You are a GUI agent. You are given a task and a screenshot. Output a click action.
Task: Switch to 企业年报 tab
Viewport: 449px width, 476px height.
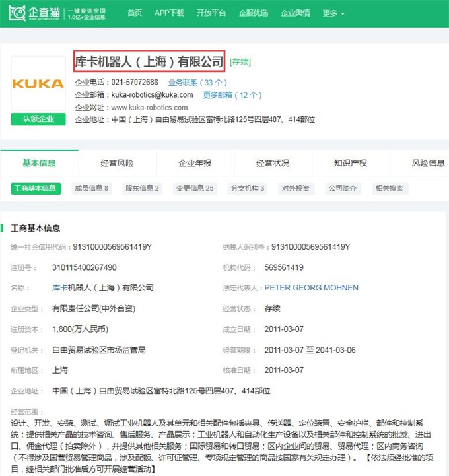[195, 163]
